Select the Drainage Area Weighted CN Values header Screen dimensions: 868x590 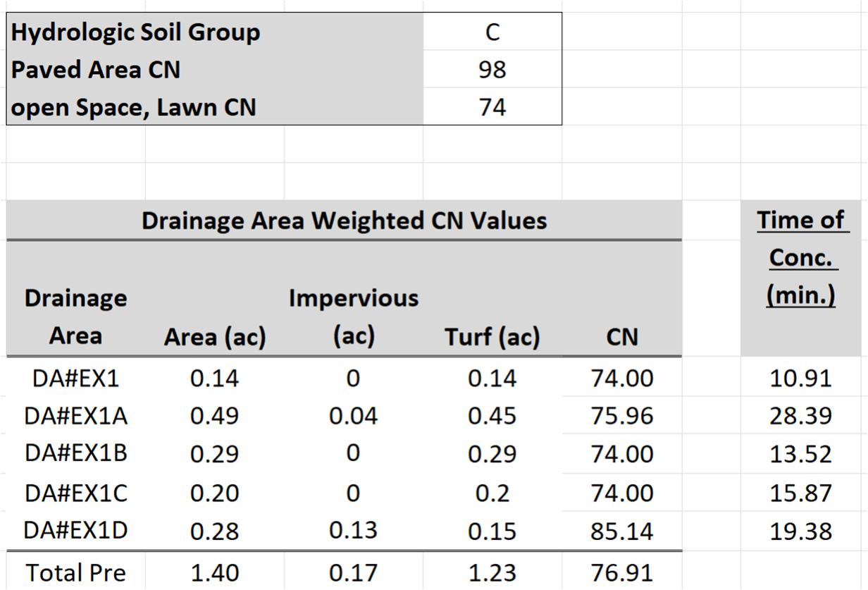(x=344, y=221)
